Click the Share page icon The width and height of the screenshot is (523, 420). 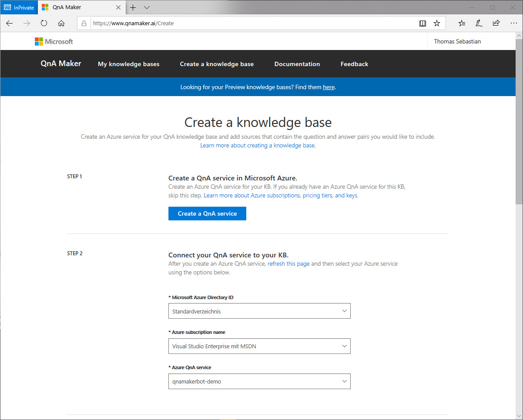pos(496,23)
